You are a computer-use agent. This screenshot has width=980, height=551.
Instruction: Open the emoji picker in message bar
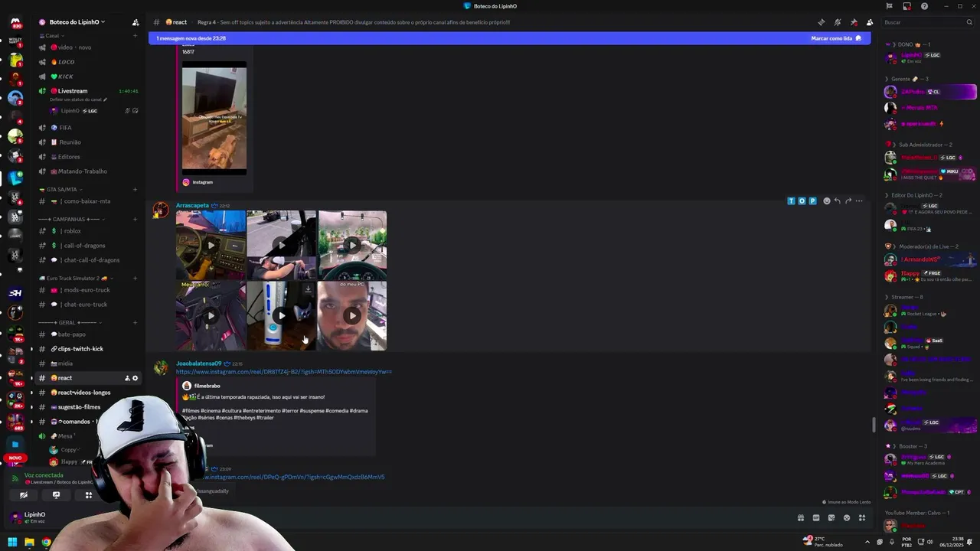tap(847, 518)
